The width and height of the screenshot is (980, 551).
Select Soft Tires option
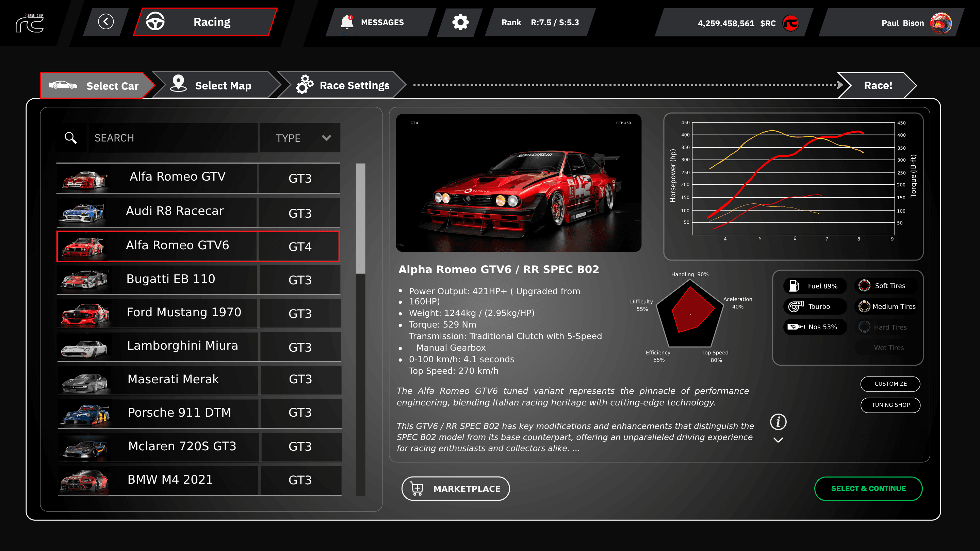point(886,286)
